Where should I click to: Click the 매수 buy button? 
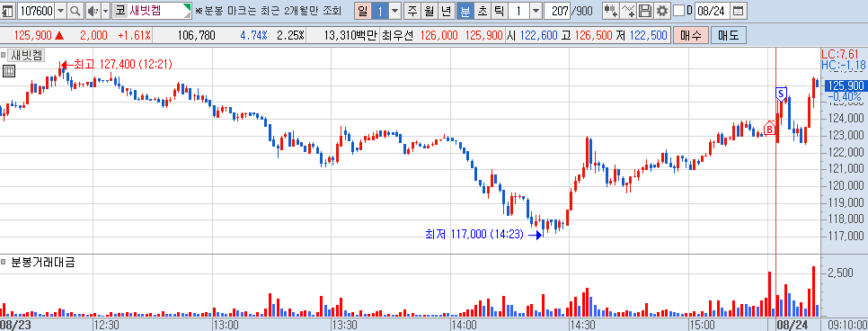point(690,36)
